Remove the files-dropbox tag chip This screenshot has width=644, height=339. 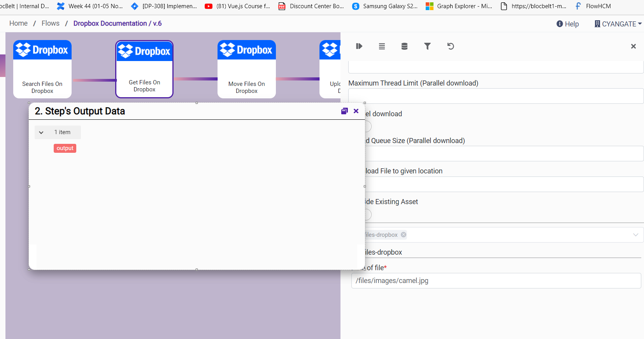coord(404,235)
